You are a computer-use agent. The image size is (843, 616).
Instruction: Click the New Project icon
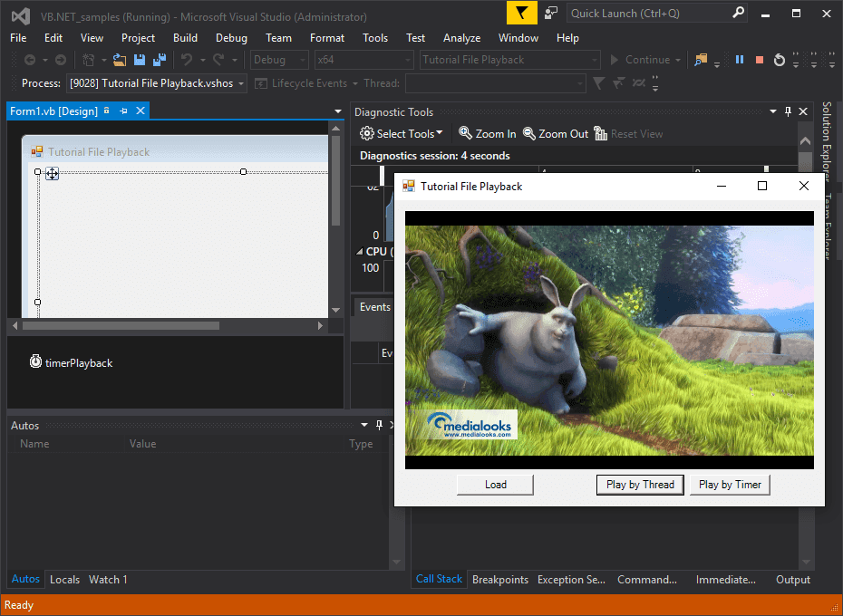coord(88,60)
